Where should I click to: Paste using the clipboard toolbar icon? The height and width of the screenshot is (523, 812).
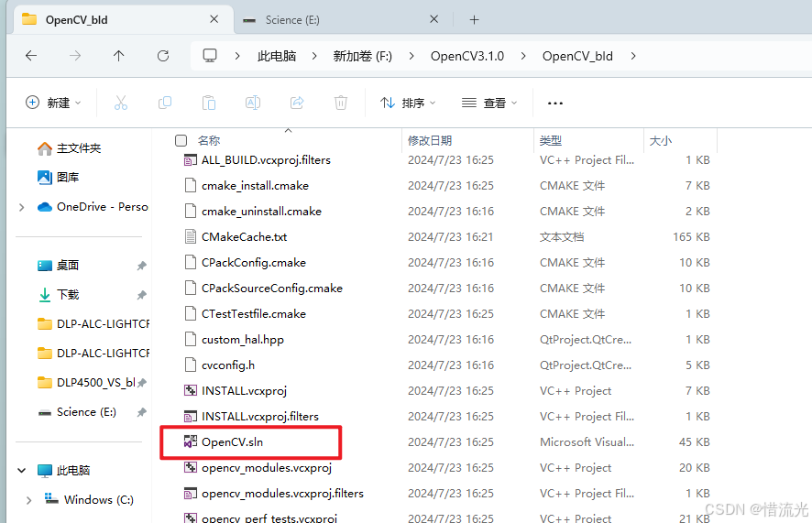pos(209,103)
